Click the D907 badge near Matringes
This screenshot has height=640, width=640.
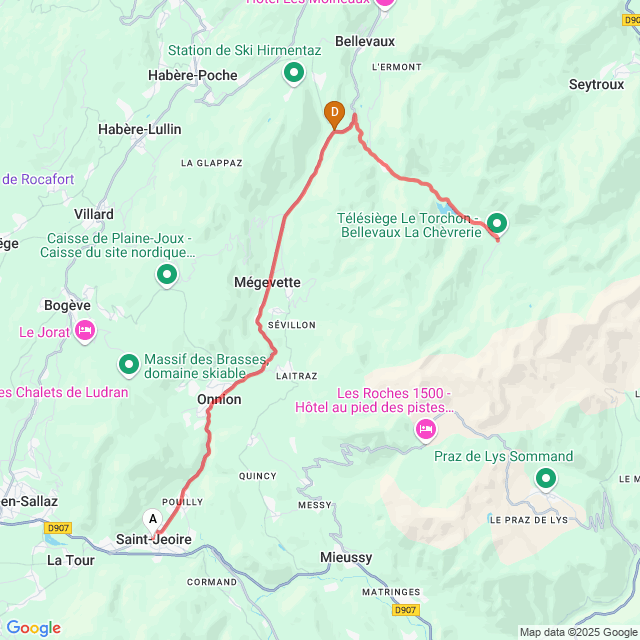405,610
